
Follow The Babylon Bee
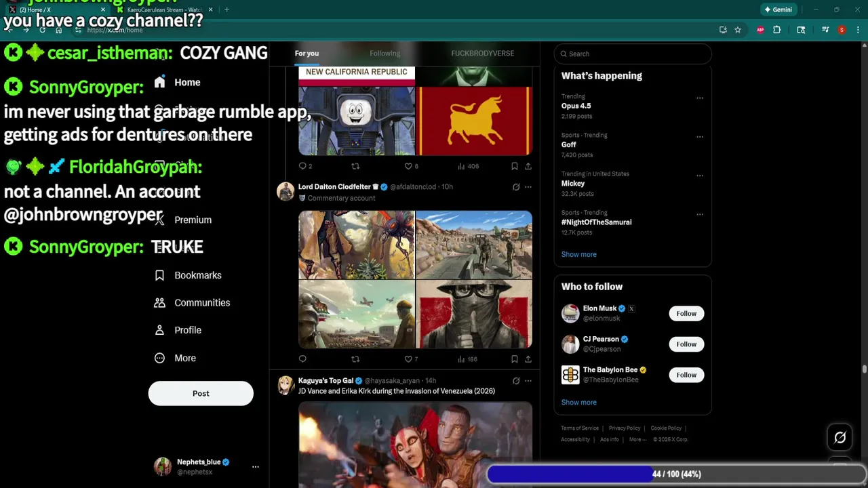tap(686, 375)
